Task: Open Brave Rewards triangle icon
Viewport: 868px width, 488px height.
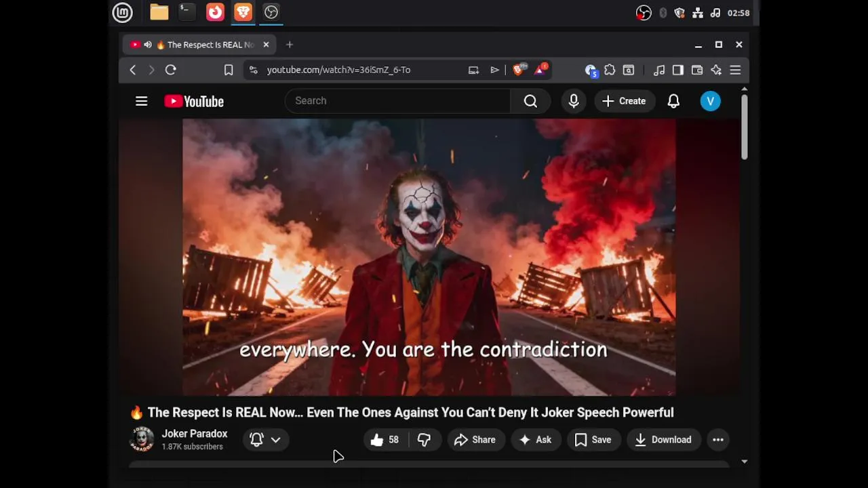Action: 540,69
